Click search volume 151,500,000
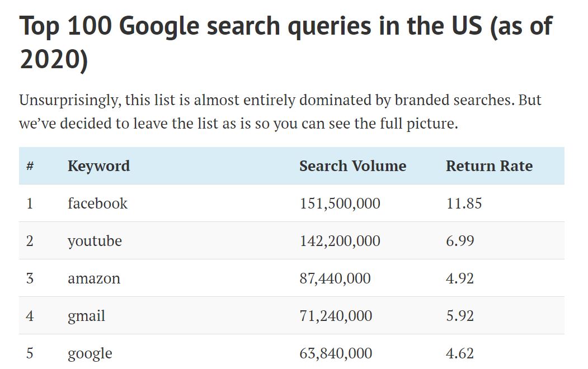Viewport: 588px width, 369px height. click(340, 204)
